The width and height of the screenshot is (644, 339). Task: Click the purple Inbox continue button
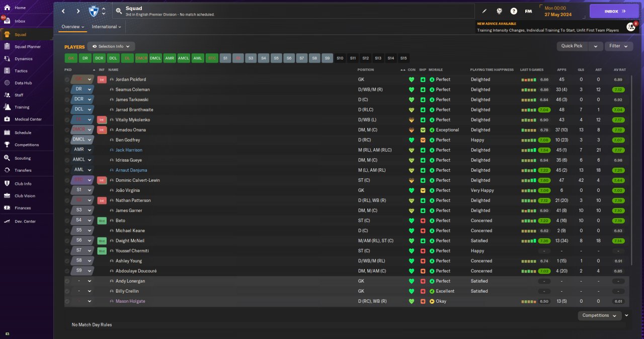(x=615, y=11)
